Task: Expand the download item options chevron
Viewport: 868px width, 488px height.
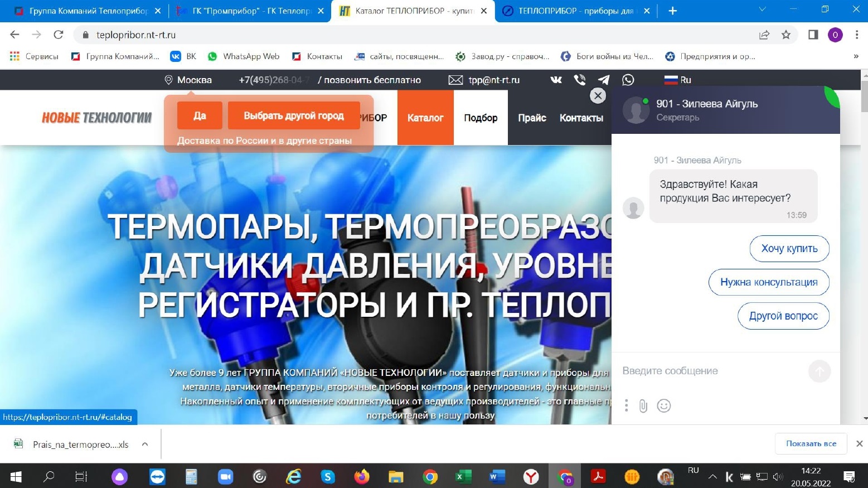Action: coord(145,444)
